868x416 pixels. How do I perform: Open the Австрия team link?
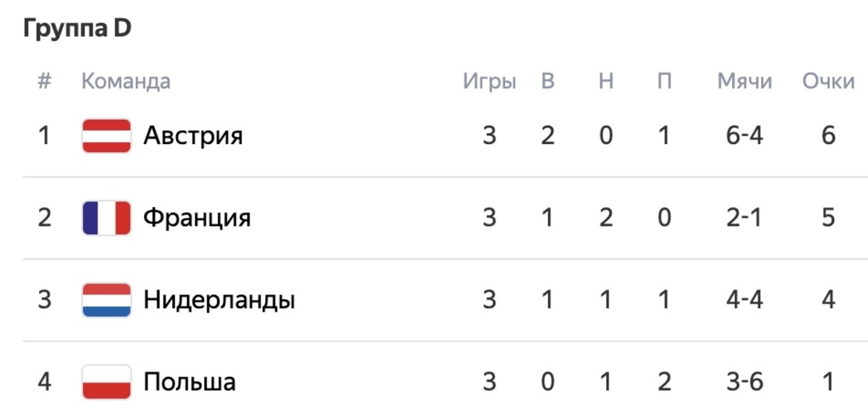(x=193, y=136)
